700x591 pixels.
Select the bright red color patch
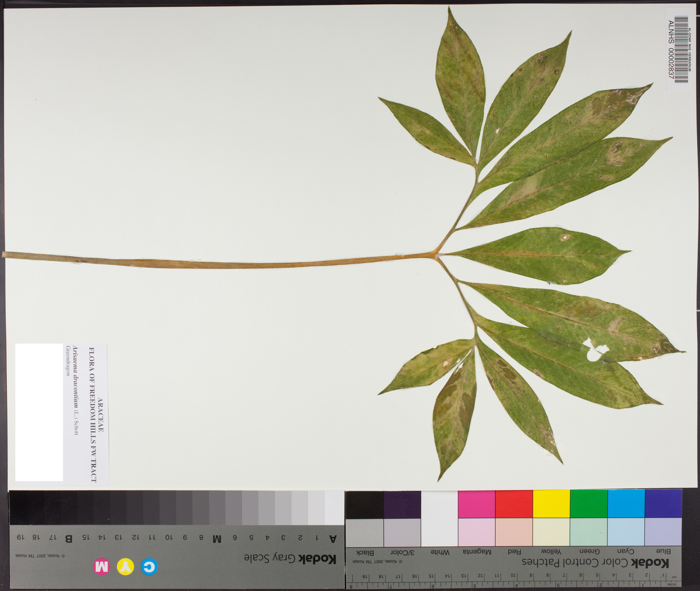pyautogui.click(x=514, y=503)
